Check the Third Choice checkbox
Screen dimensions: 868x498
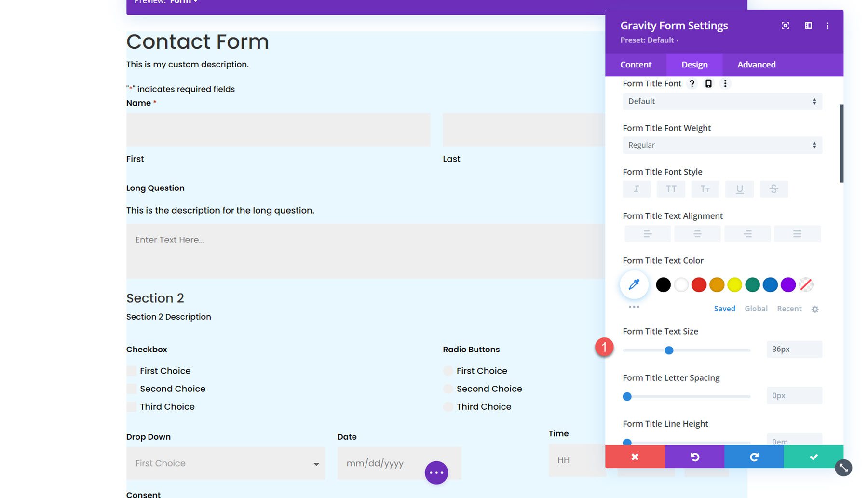[131, 406]
